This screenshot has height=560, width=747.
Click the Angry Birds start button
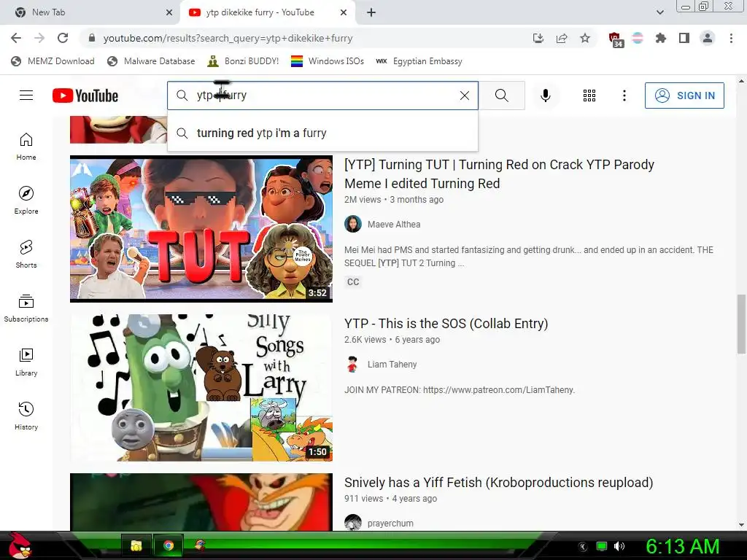click(x=19, y=545)
